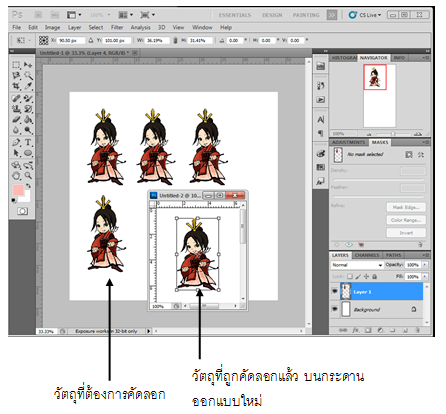Toggle Quick Mask mode
Viewport: 446px width, 414px height.
(22, 211)
